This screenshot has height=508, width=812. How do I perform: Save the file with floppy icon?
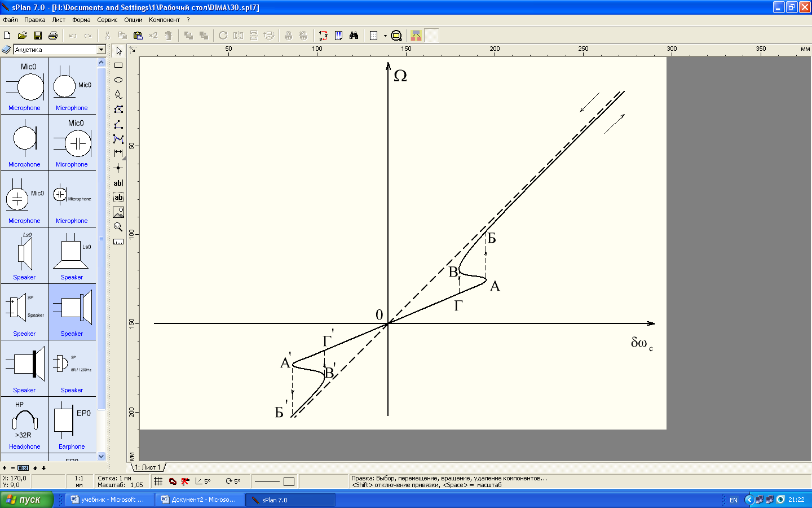click(x=38, y=36)
